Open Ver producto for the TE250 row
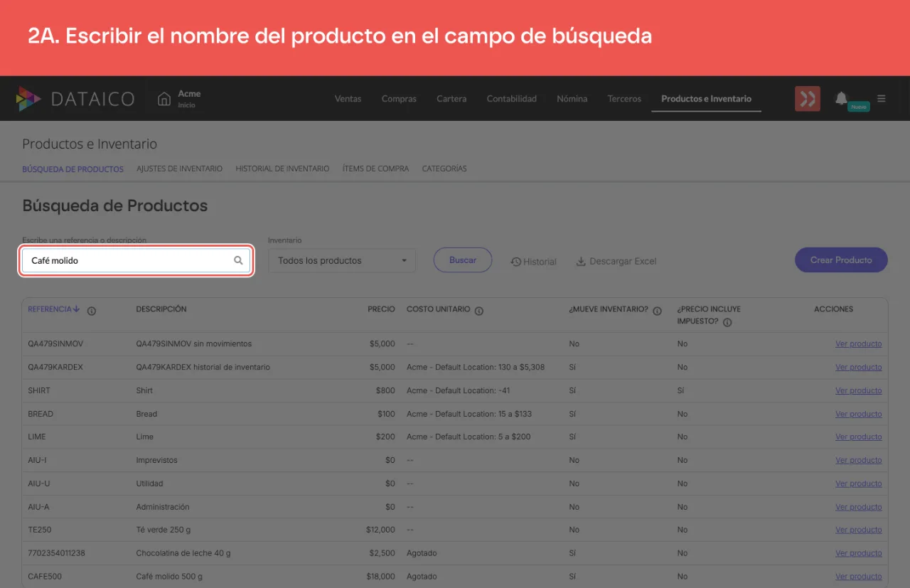The height and width of the screenshot is (588, 910). tap(858, 530)
